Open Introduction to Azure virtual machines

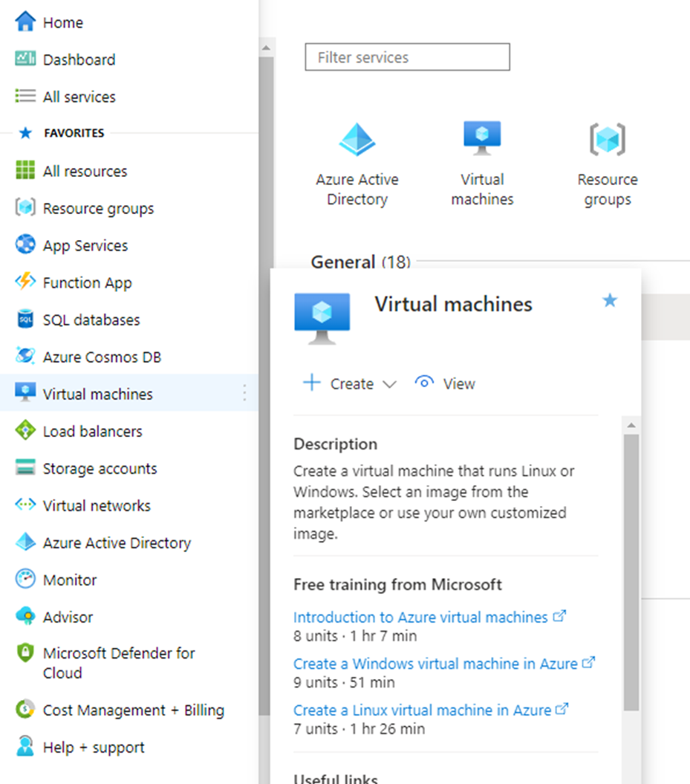point(421,617)
